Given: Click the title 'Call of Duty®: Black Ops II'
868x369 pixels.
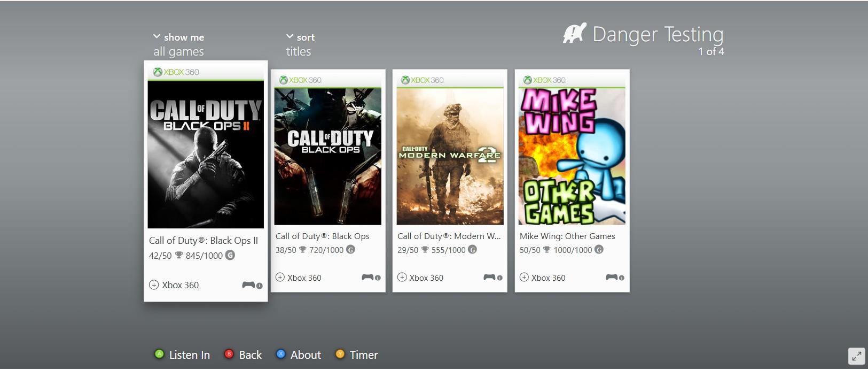Looking at the screenshot, I should pyautogui.click(x=204, y=241).
